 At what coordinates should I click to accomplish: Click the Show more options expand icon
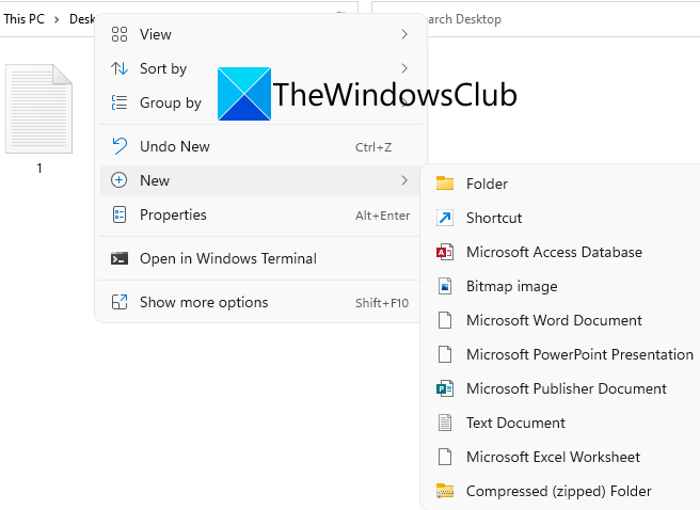coord(119,302)
